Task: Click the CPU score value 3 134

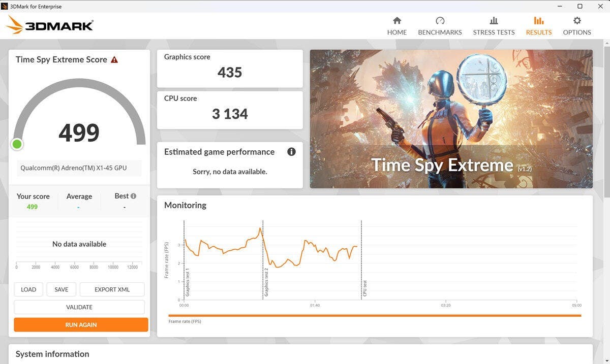Action: pyautogui.click(x=230, y=114)
